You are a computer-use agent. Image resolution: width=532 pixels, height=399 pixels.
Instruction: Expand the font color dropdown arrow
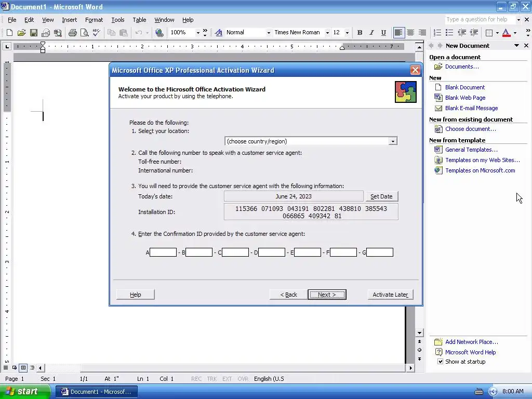click(515, 33)
